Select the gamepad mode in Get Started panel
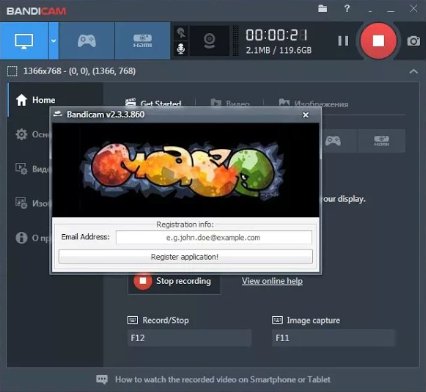 333,141
